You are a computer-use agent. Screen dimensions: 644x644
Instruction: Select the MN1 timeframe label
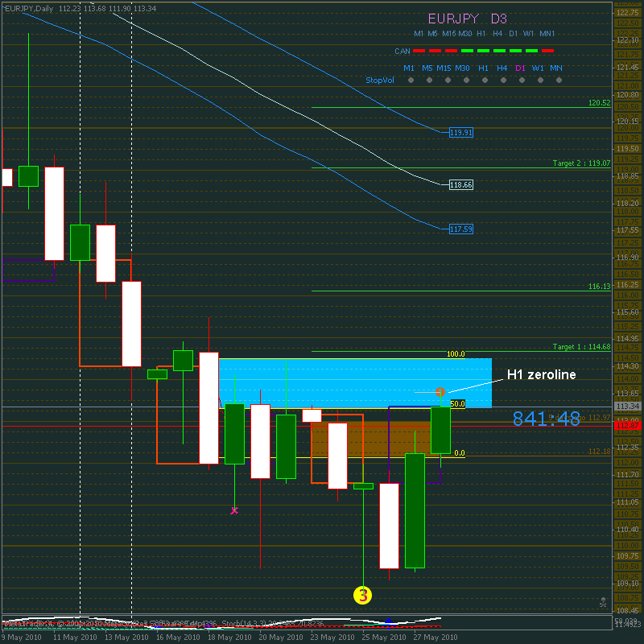coord(547,34)
